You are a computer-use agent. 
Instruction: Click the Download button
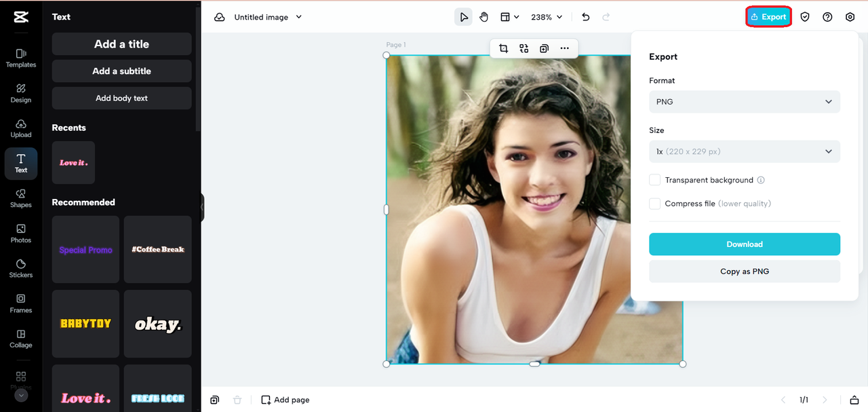pyautogui.click(x=745, y=244)
